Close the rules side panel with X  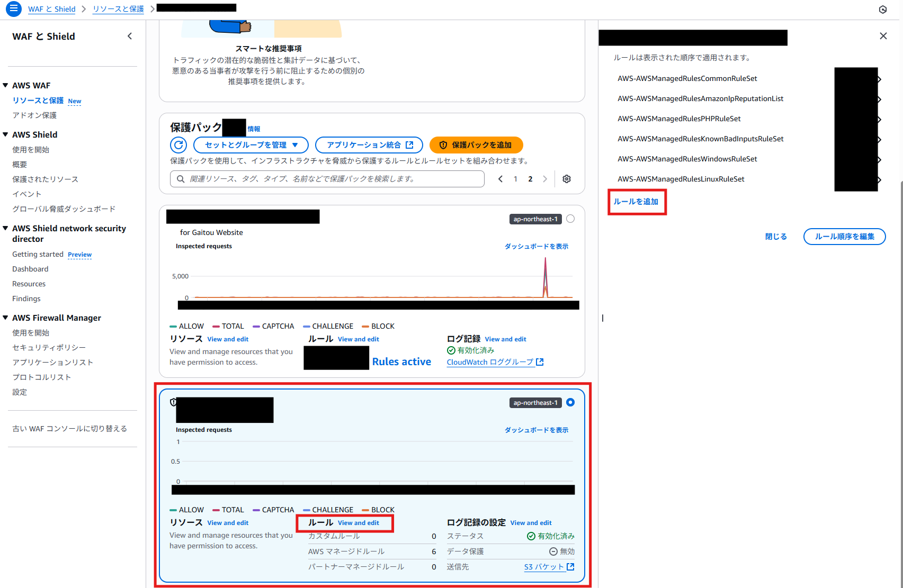coord(883,36)
